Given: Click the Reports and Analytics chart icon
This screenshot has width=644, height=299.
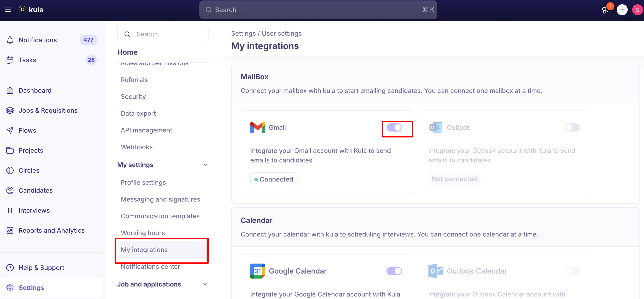Looking at the screenshot, I should (10, 230).
